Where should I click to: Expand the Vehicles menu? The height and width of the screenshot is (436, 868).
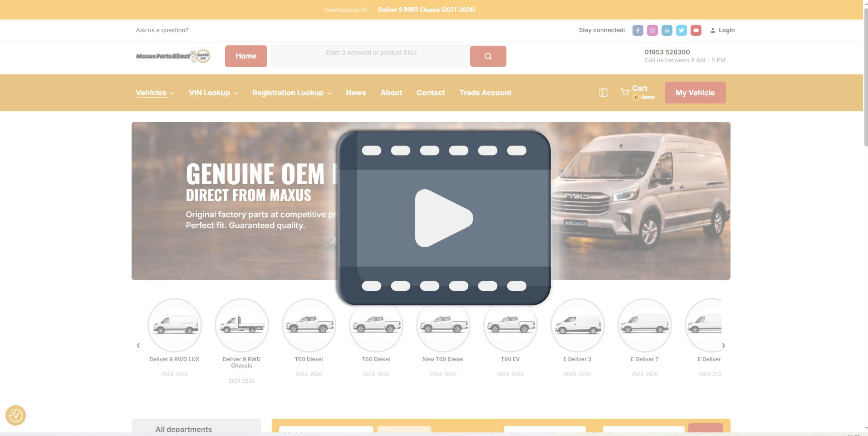pos(155,93)
